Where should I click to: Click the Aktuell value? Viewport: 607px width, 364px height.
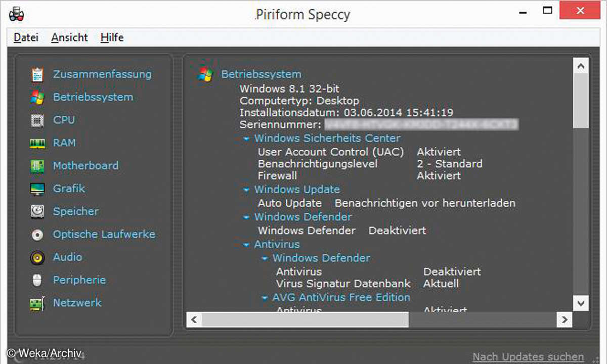(441, 284)
